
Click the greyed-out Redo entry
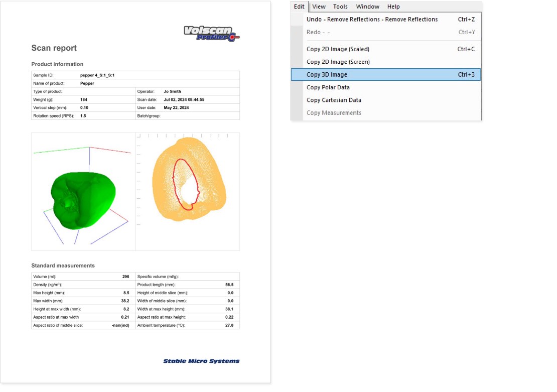coord(318,32)
